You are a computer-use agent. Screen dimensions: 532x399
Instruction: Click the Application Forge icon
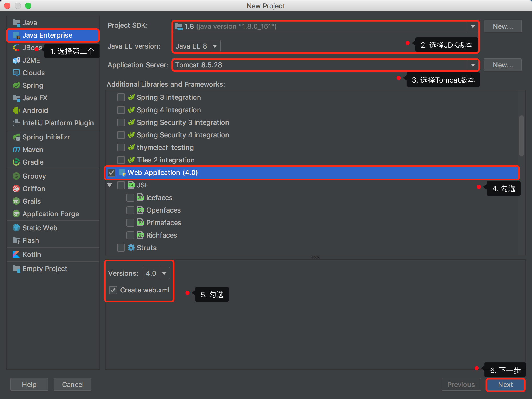pos(16,214)
